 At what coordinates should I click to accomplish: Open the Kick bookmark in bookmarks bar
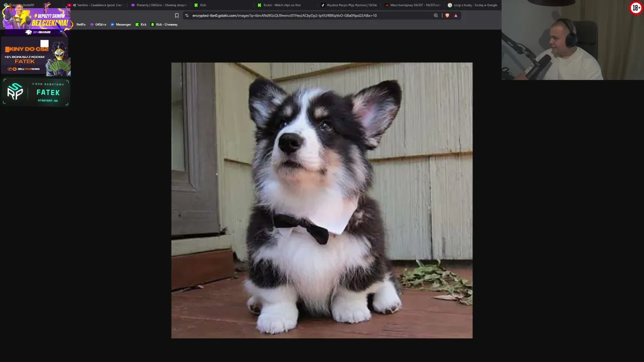141,25
